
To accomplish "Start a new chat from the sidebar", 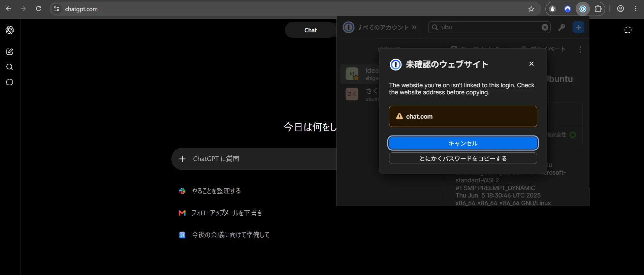I will [10, 52].
